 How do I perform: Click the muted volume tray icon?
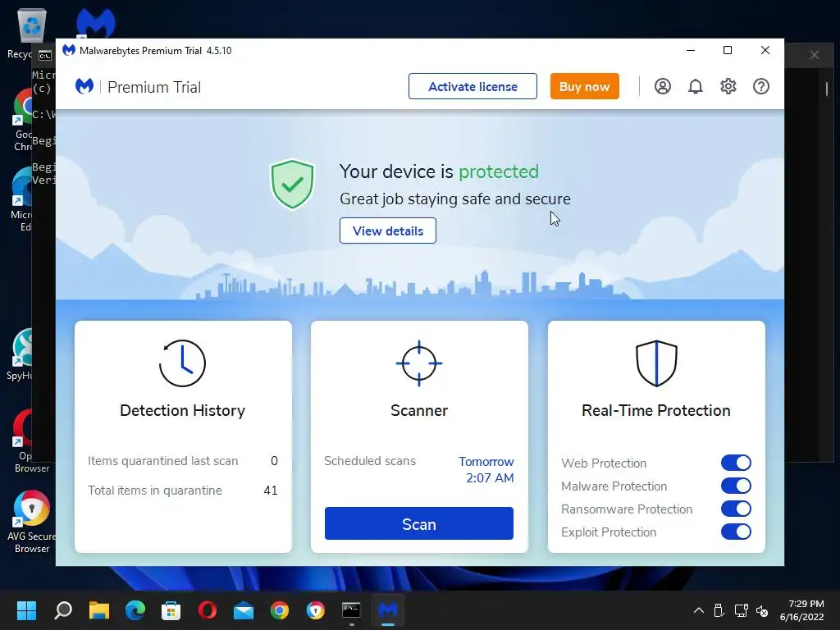762,610
